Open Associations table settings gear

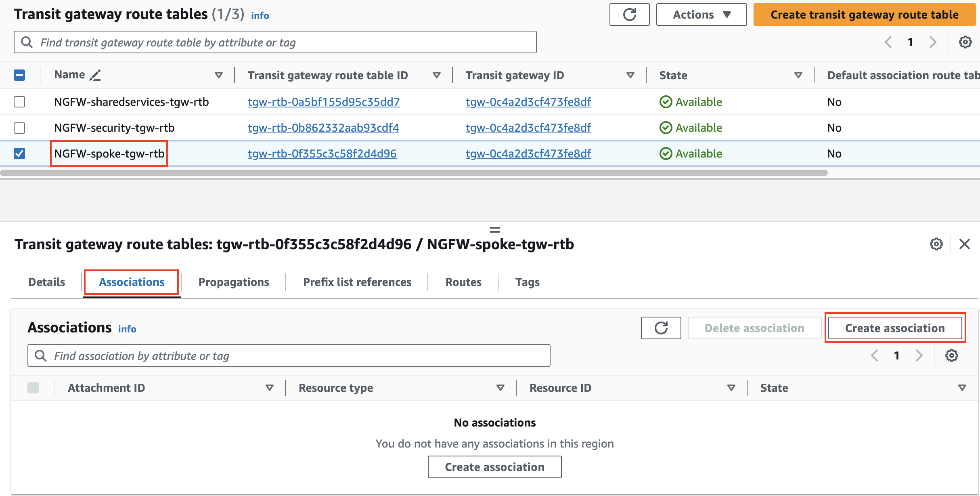click(x=951, y=356)
